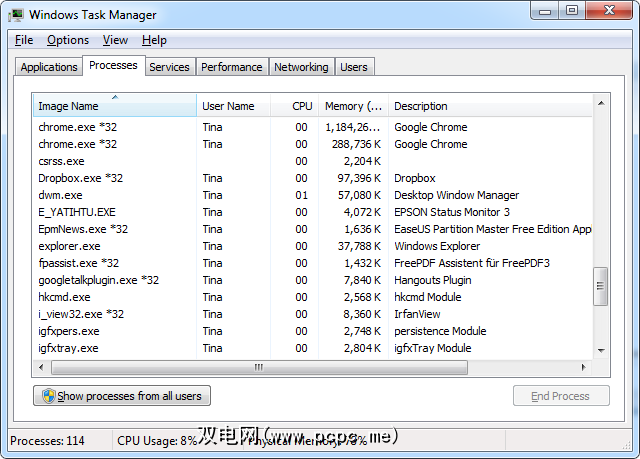
Task: Click the Windows Explorer description
Action: [x=437, y=246]
